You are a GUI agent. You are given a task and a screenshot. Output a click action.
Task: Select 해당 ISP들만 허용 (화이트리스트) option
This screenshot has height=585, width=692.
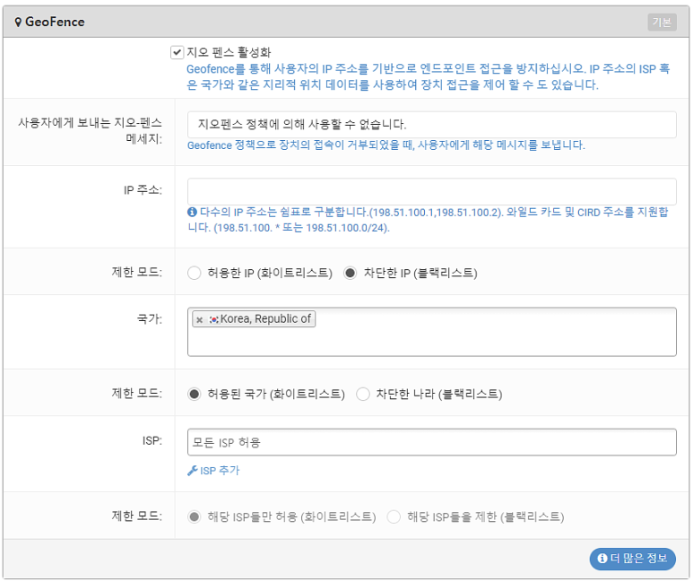194,517
